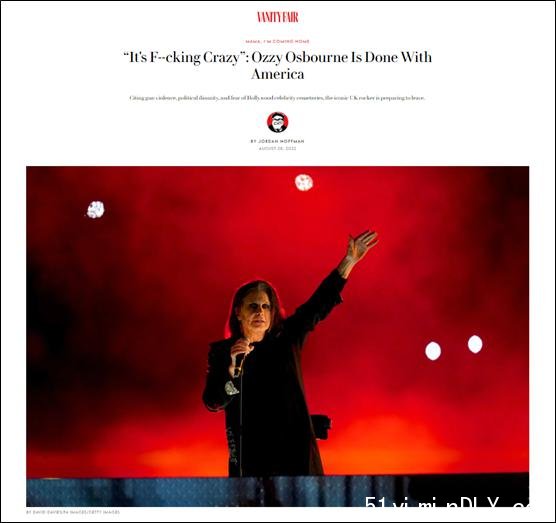This screenshot has height=523, width=556.
Task: Click the word "America" in the headline
Action: tap(278, 74)
